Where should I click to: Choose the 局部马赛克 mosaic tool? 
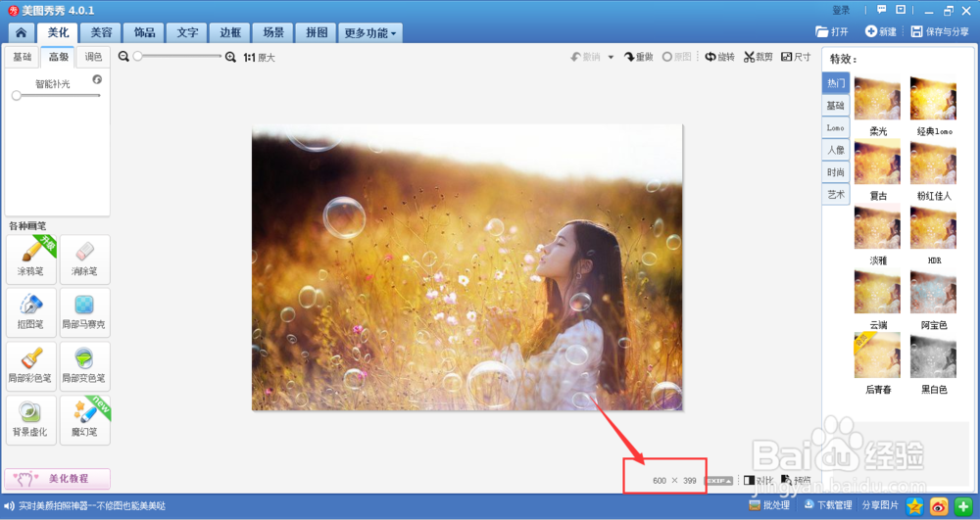[x=84, y=312]
